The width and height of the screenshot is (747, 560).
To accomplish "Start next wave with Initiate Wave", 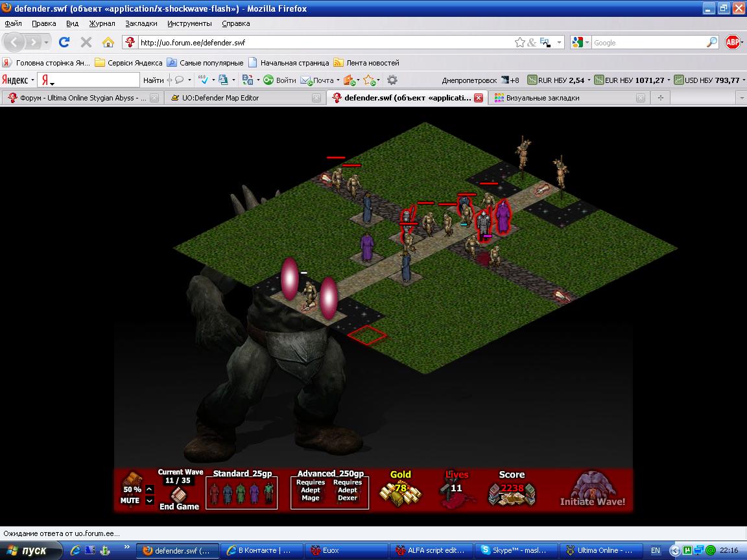I will click(593, 489).
